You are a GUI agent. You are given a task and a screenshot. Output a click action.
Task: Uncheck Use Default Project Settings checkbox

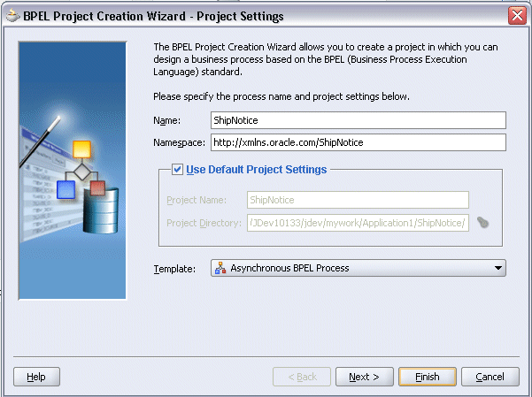[x=177, y=169]
